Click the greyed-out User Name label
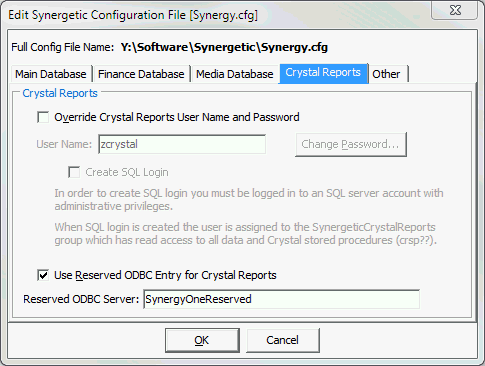The height and width of the screenshot is (366, 485). (64, 144)
